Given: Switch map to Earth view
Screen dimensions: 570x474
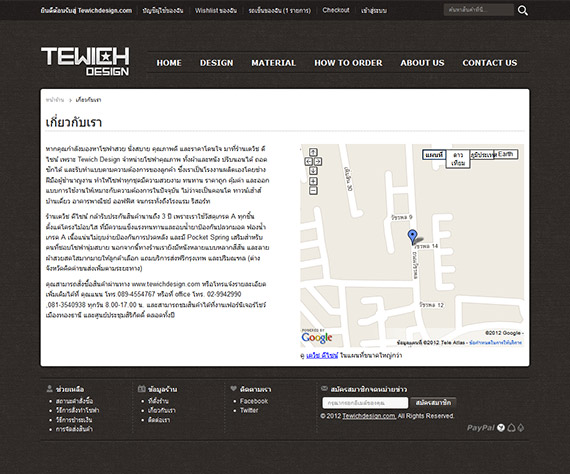Looking at the screenshot, I should [x=506, y=154].
